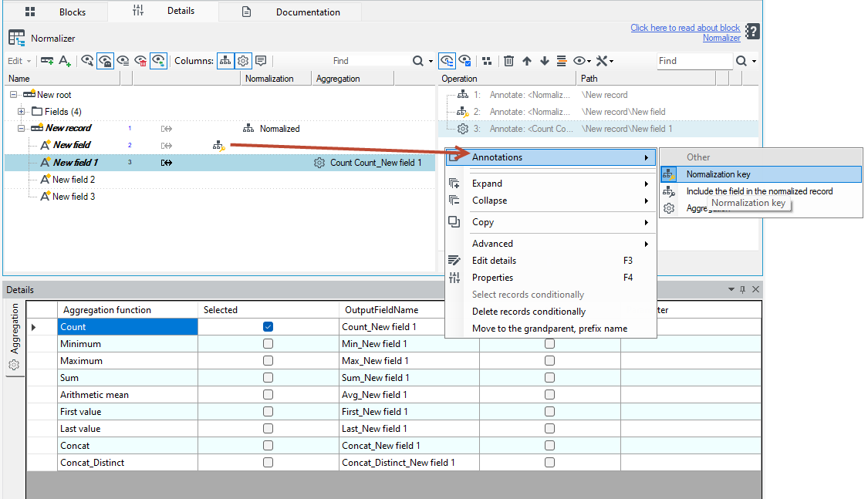This screenshot has width=868, height=499.
Task: Open the Edit dropdown menu
Action: click(19, 61)
